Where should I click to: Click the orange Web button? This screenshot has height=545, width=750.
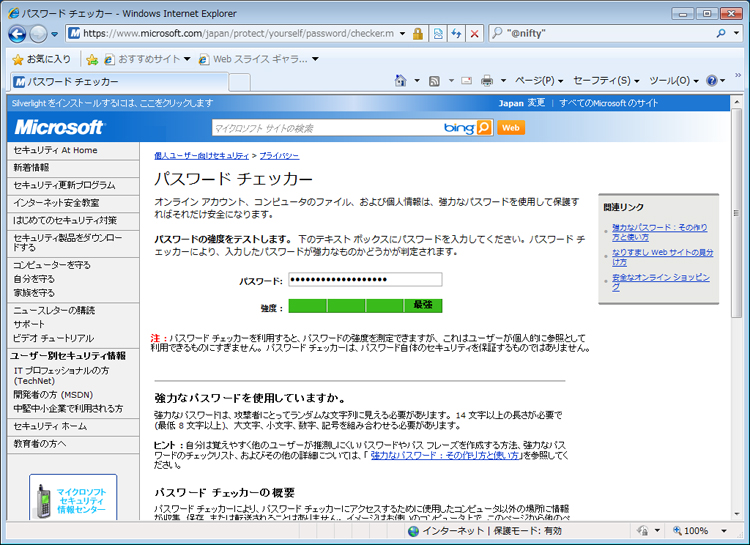510,128
